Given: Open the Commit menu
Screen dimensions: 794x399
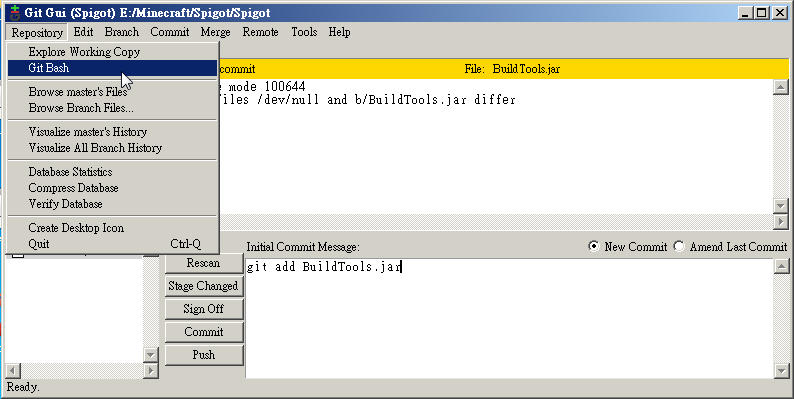Looking at the screenshot, I should click(x=170, y=32).
